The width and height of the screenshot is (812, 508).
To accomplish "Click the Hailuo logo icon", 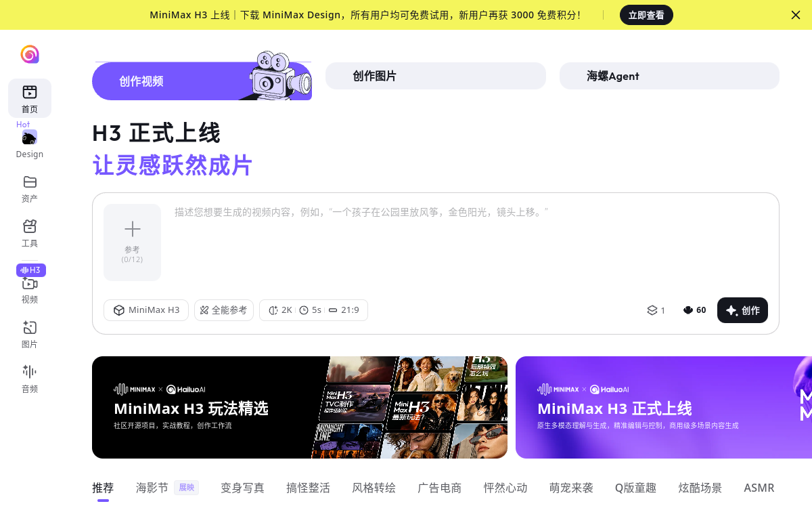I will pyautogui.click(x=30, y=54).
